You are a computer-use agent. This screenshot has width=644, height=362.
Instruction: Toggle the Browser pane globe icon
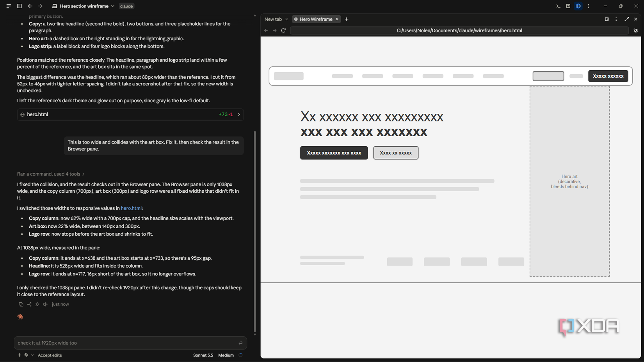578,6
